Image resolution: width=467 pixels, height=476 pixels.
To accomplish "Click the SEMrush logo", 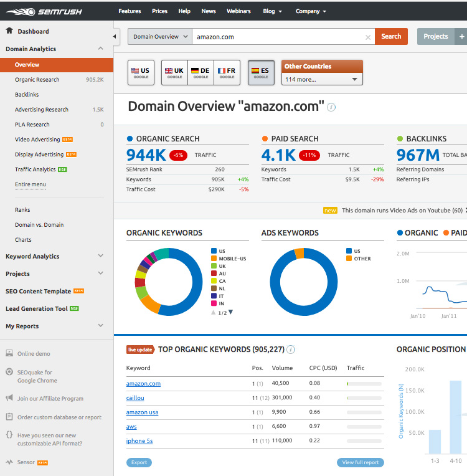I will pos(44,12).
